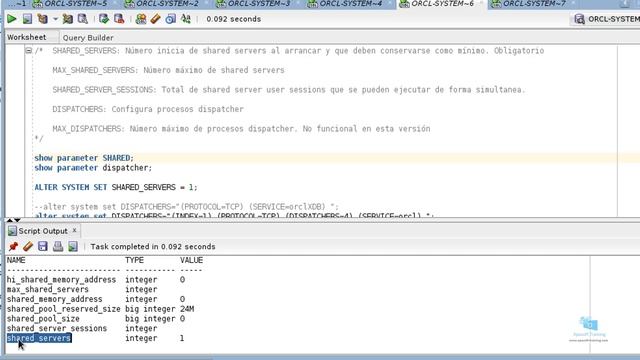
Task: Click the line 'show parameter dispatcher;'
Action: pos(93,168)
